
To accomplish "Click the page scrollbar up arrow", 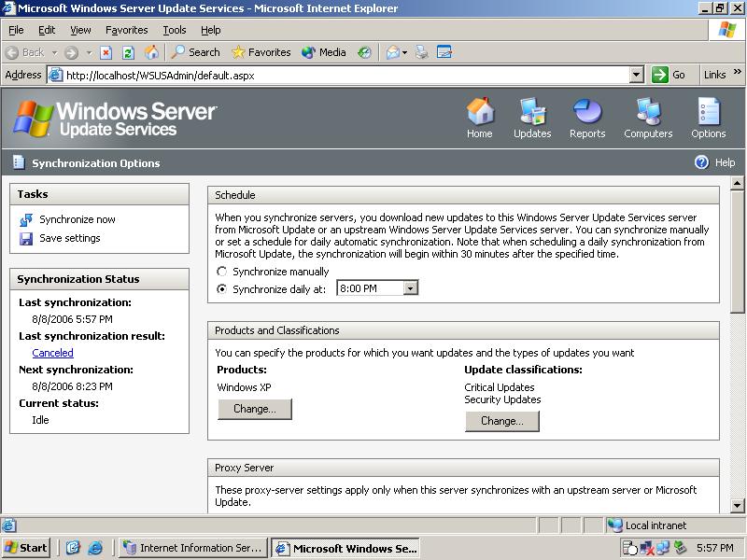I will tap(737, 183).
